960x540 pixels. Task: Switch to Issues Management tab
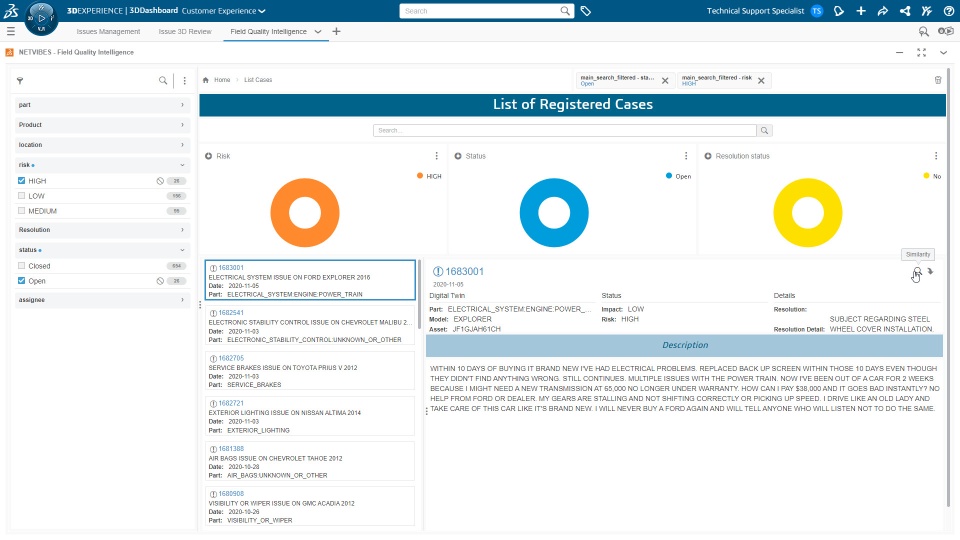(108, 31)
